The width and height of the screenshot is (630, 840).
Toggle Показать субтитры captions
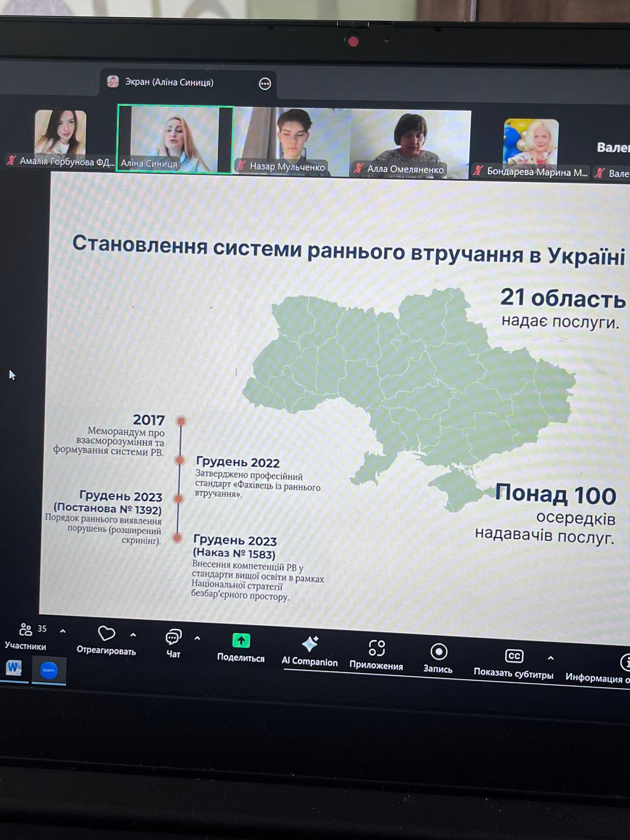pos(514,657)
